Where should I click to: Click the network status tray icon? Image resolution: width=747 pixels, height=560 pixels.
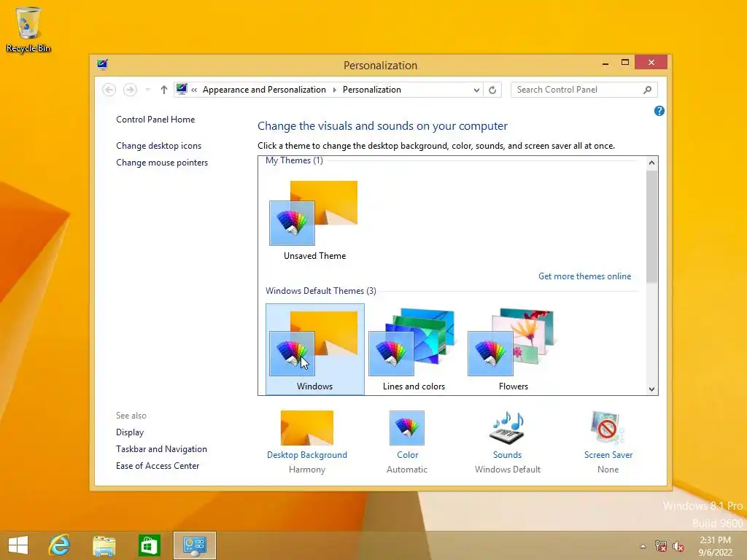click(x=661, y=546)
